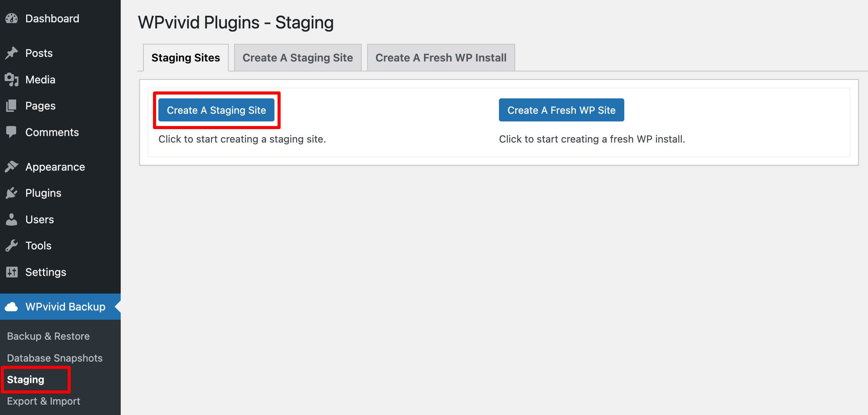The width and height of the screenshot is (868, 415).
Task: Select the Appearance paintbrush icon
Action: tap(12, 166)
